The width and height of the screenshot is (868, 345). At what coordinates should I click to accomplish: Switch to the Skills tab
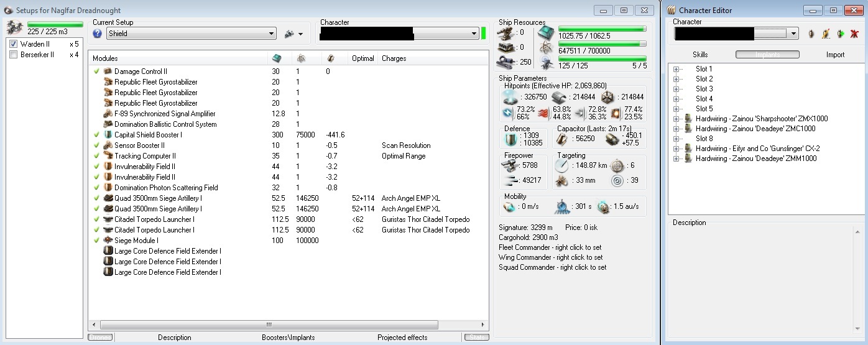700,55
